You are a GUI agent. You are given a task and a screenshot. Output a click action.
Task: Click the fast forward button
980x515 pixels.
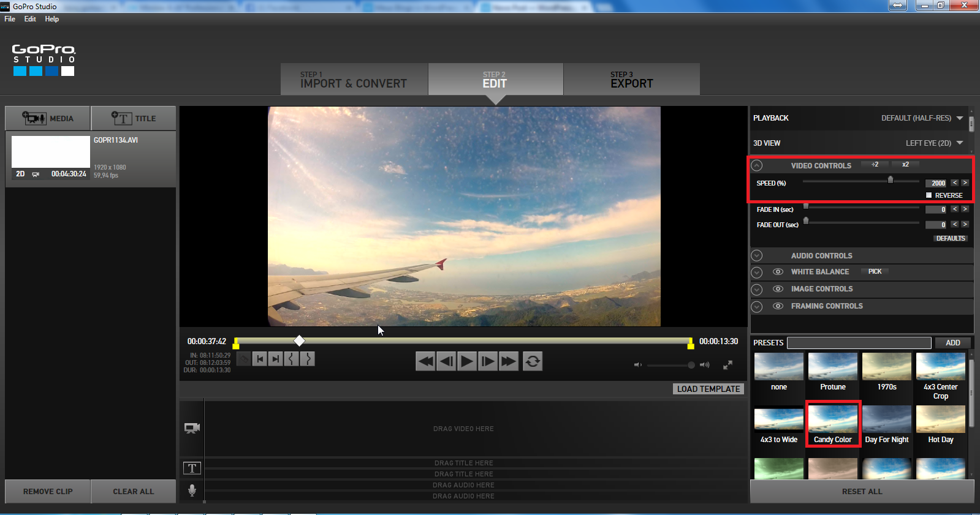click(509, 361)
